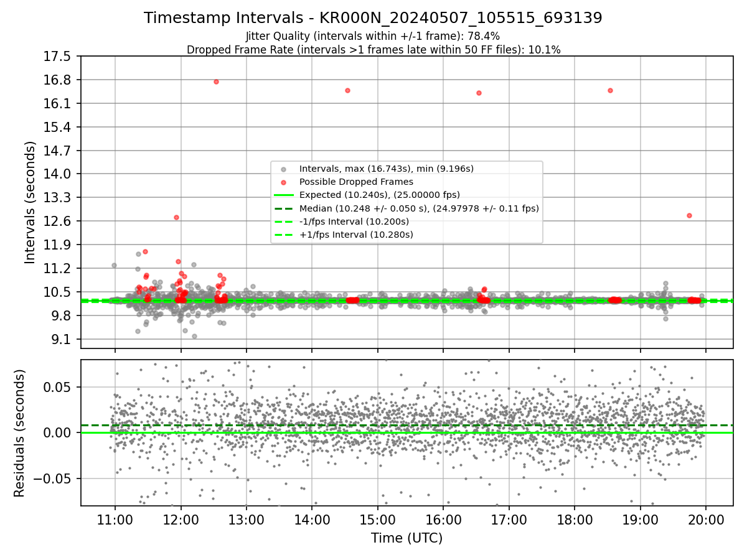Click the '0.05' residuals tick label
Viewport: 747px width, 560px height.
pos(60,387)
